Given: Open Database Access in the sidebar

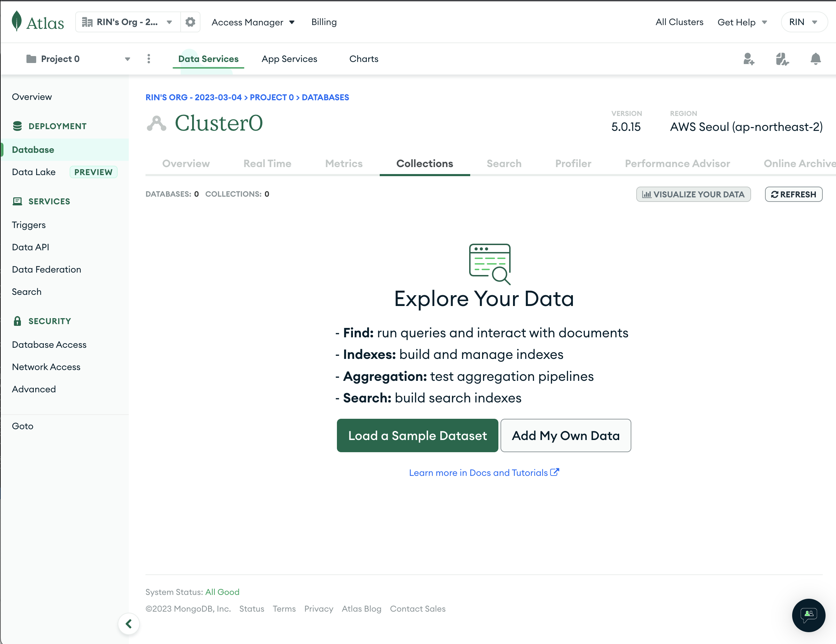Looking at the screenshot, I should [49, 344].
